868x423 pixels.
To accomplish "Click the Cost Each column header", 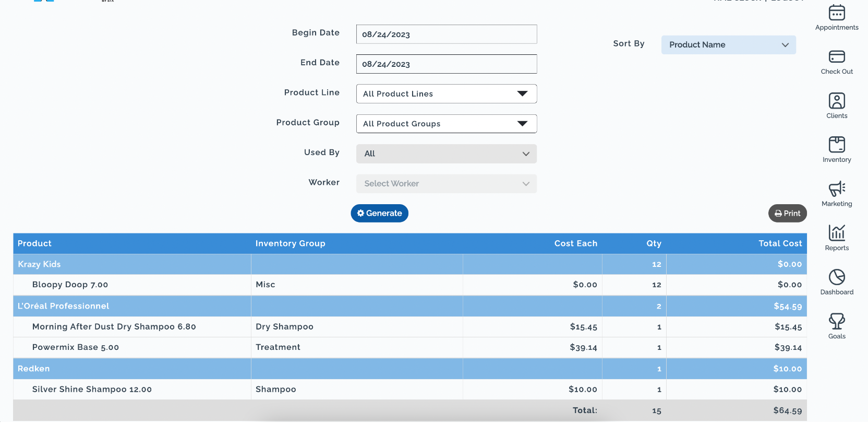I will pyautogui.click(x=575, y=243).
